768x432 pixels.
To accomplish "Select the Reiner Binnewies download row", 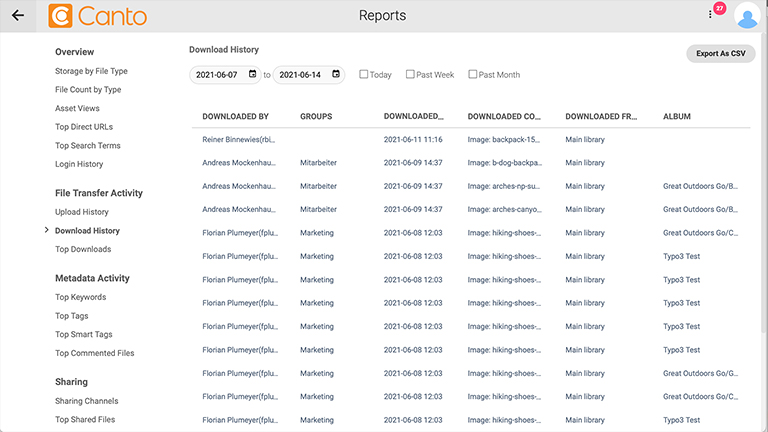I will (x=470, y=140).
